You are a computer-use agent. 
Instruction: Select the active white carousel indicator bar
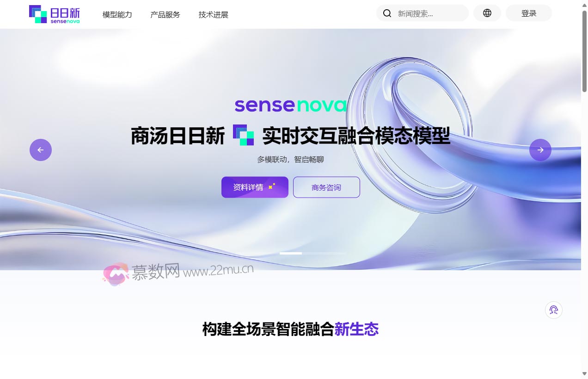click(291, 253)
